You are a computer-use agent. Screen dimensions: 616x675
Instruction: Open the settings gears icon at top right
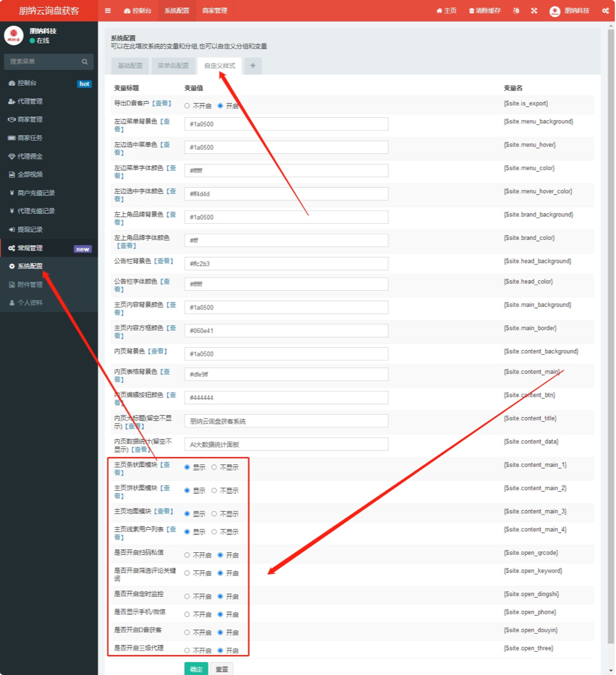605,11
